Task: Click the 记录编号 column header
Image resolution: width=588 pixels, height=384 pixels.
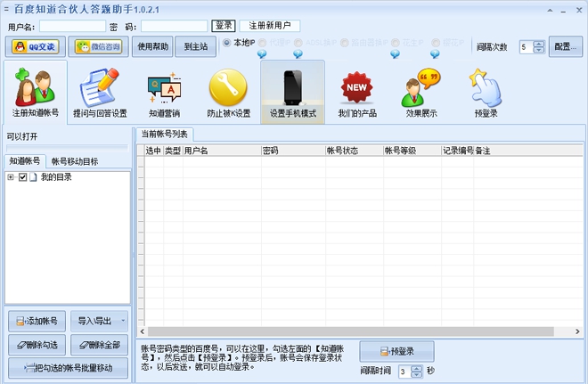Action: click(x=458, y=151)
